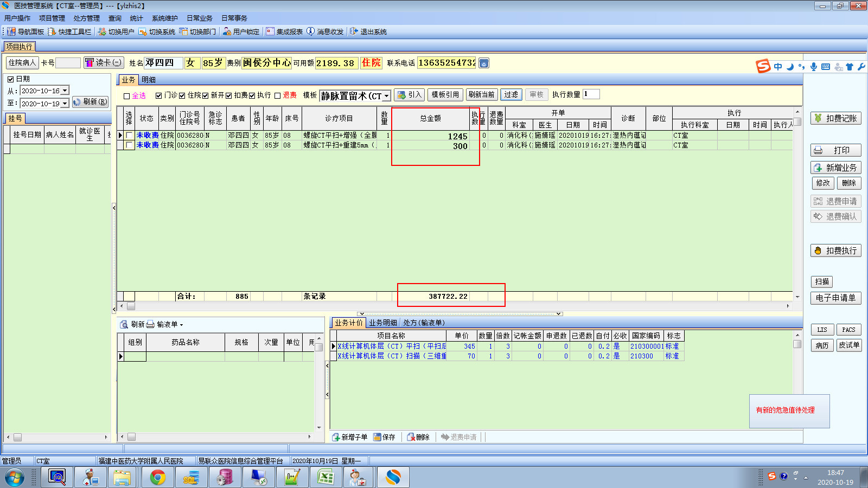Click the Windows Start button

point(15,477)
